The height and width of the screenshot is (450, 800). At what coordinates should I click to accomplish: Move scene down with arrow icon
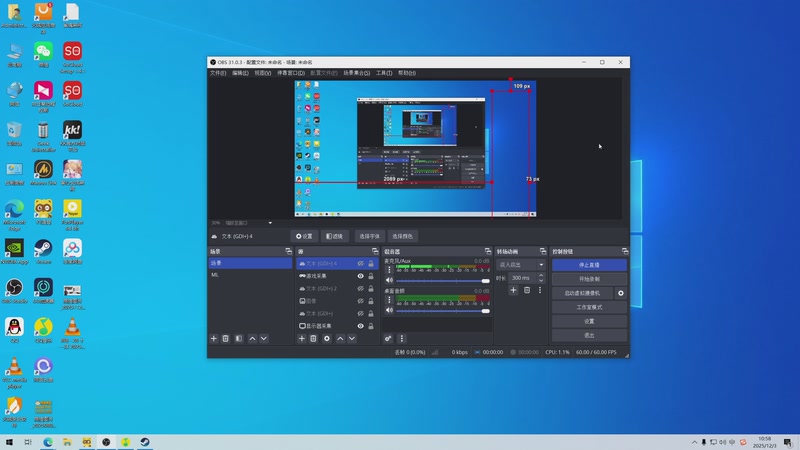(x=264, y=338)
